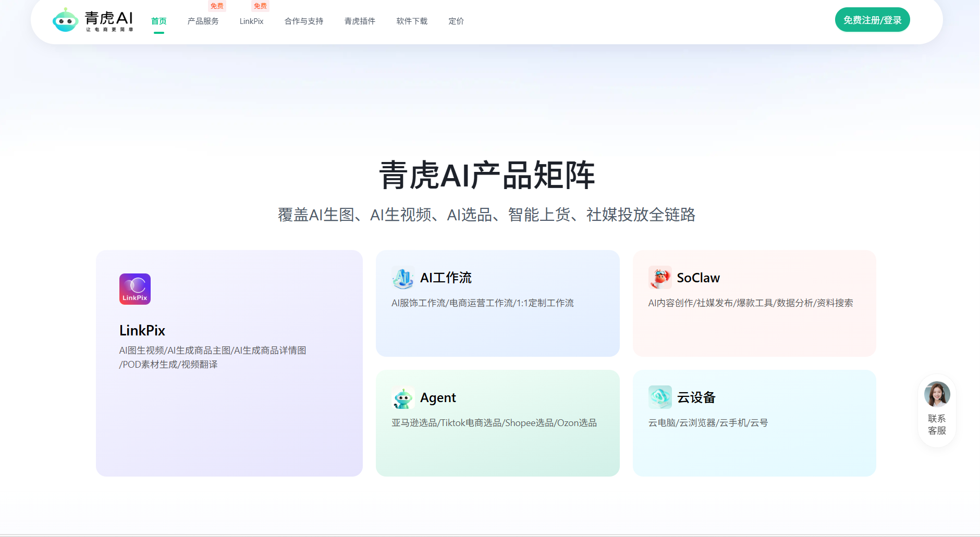This screenshot has width=980, height=537.
Task: Click the Agent robot icon
Action: pyautogui.click(x=403, y=397)
